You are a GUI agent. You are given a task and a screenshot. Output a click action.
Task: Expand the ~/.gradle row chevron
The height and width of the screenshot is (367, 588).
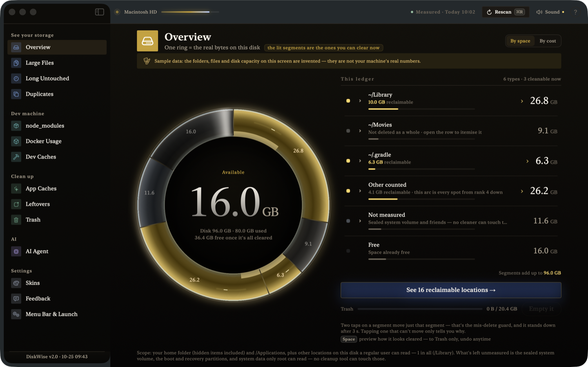tap(360, 161)
